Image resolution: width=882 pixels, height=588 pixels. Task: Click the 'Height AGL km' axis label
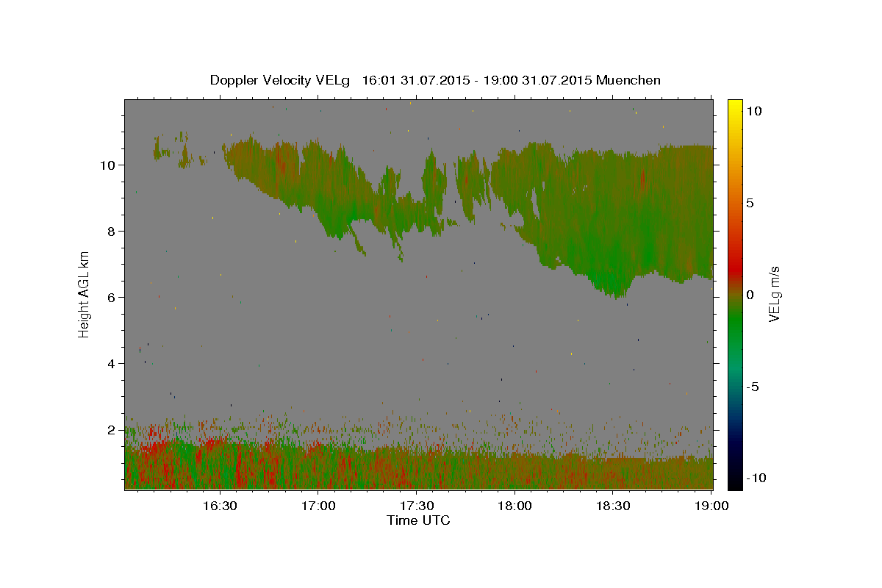[x=85, y=294]
